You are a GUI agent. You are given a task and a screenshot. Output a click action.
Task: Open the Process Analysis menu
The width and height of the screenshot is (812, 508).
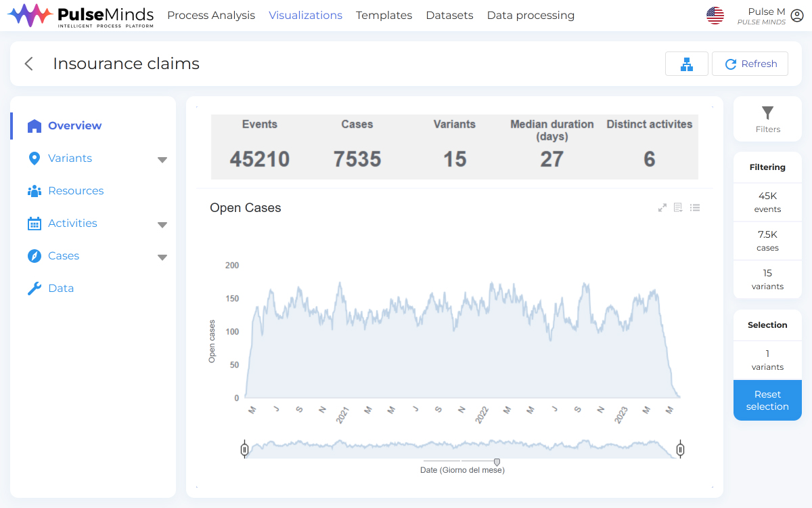pos(211,16)
